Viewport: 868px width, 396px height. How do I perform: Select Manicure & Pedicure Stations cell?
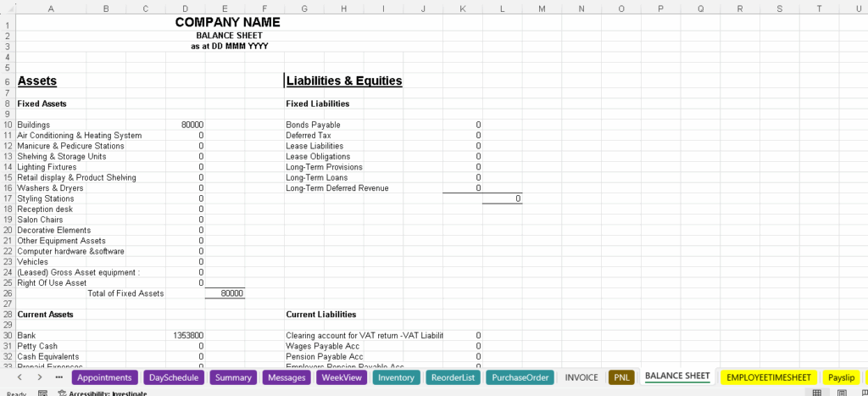[x=70, y=146]
